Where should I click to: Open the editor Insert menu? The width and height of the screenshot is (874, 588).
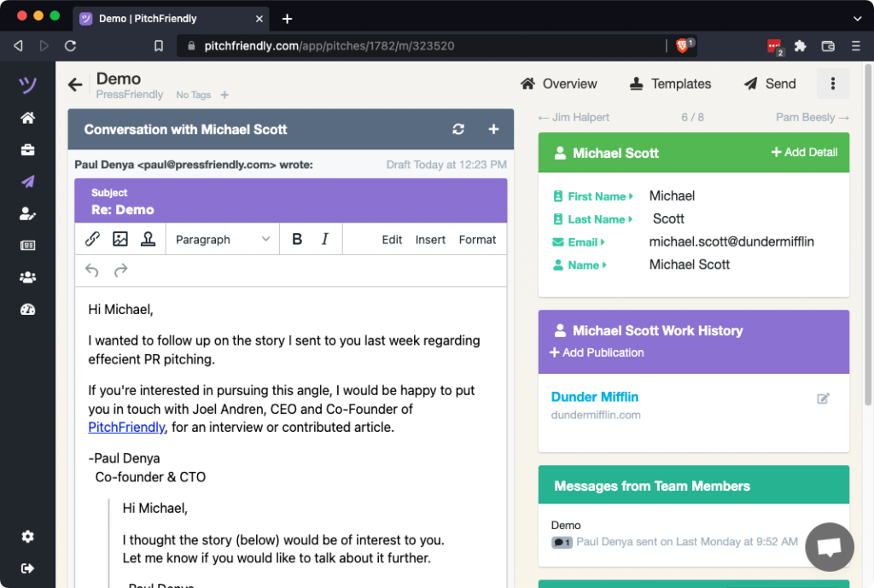click(430, 240)
